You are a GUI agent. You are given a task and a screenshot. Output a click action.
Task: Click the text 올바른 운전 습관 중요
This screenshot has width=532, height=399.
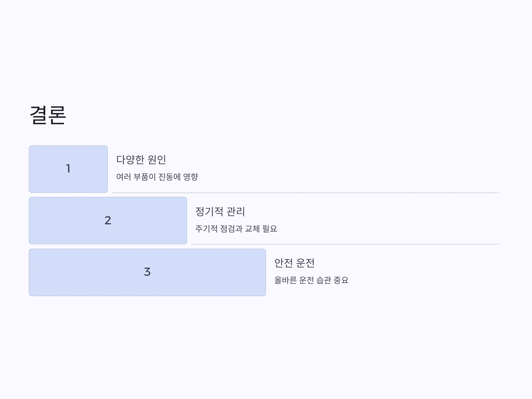pyautogui.click(x=311, y=280)
